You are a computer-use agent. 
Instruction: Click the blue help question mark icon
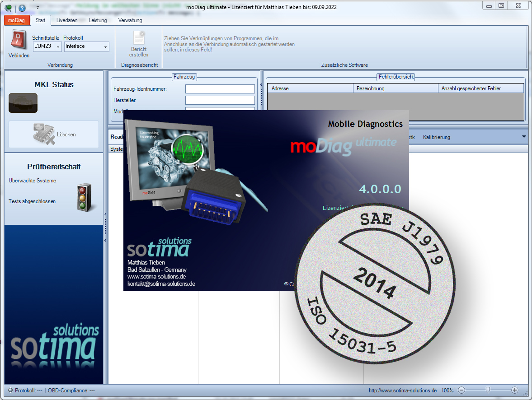(22, 8)
